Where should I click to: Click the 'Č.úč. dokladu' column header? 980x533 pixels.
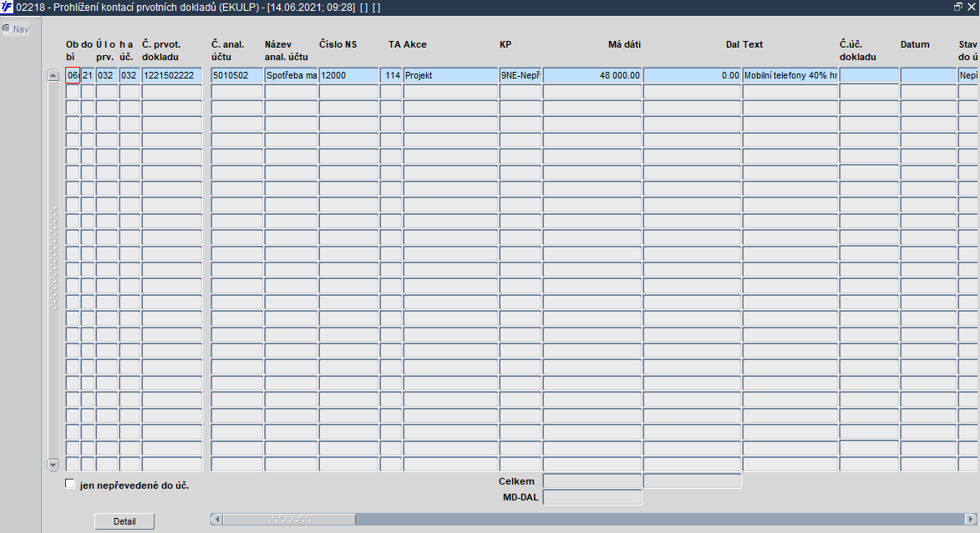click(858, 51)
